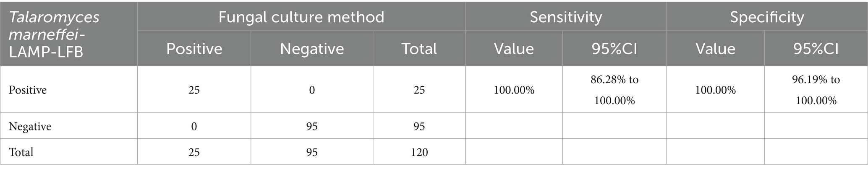This screenshot has width=868, height=172.
Task: Click the 86.28% to 100.00% cell
Action: pyautogui.click(x=614, y=90)
